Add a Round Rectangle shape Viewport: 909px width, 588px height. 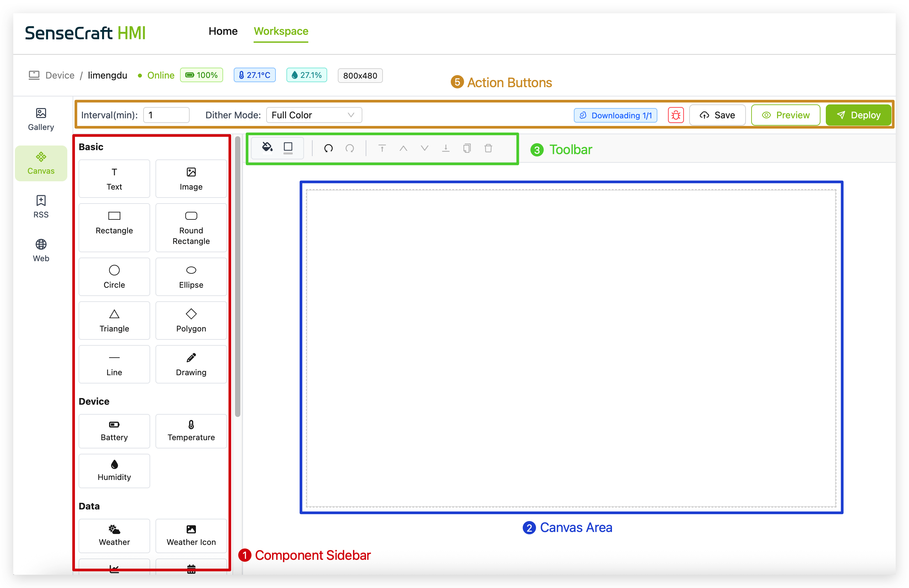click(x=191, y=227)
